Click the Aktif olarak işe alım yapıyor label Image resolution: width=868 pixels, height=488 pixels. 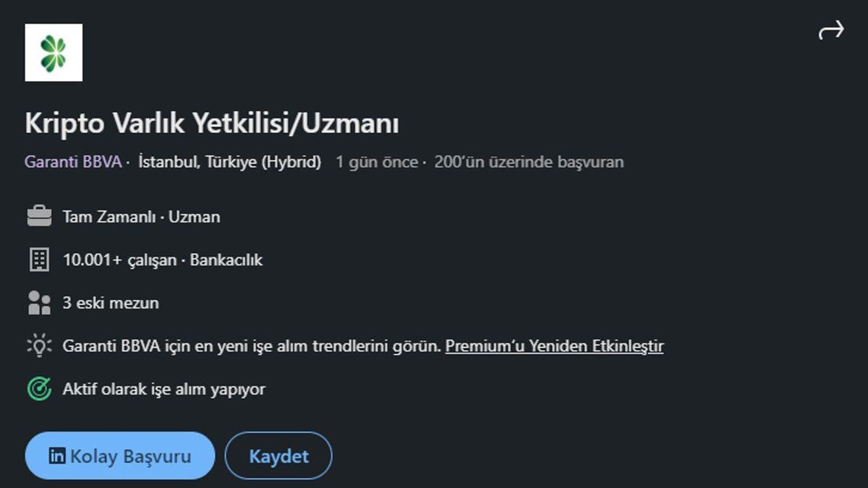pyautogui.click(x=164, y=388)
